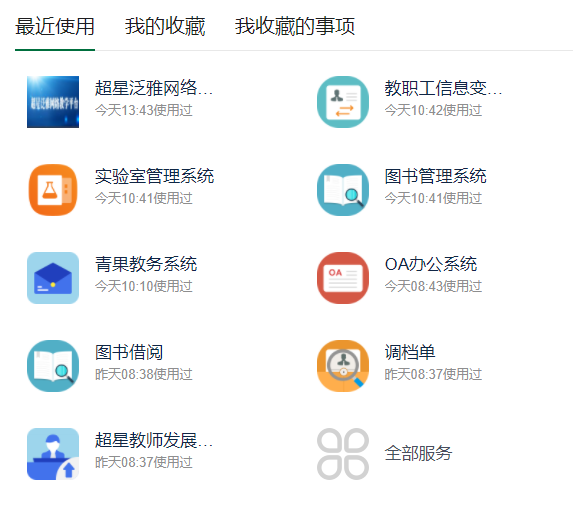Click the 图书借阅 title text
The width and height of the screenshot is (573, 507).
129,352
